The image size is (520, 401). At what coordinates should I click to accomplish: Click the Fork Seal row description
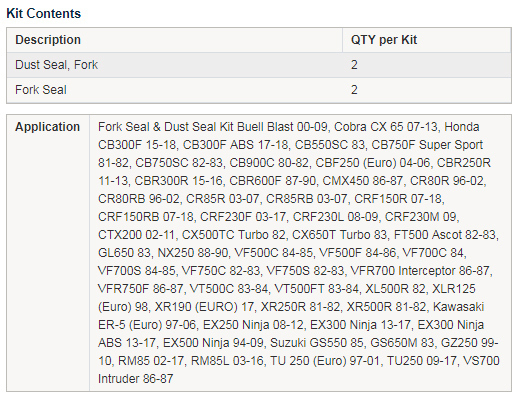41,90
